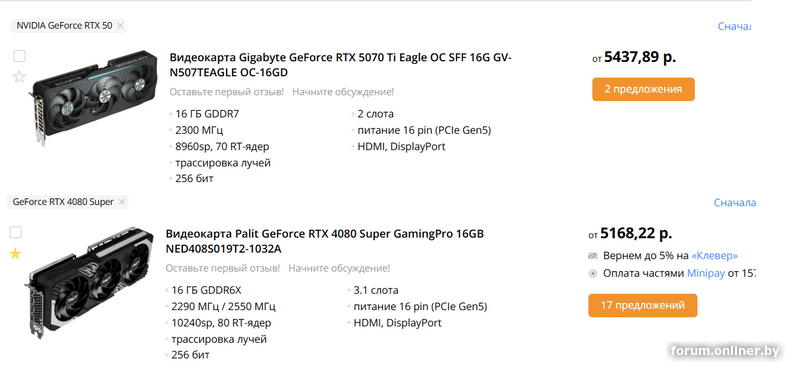Tick the compare checkbox for Palit card
Viewport: 800px width, 372px height.
[x=16, y=233]
